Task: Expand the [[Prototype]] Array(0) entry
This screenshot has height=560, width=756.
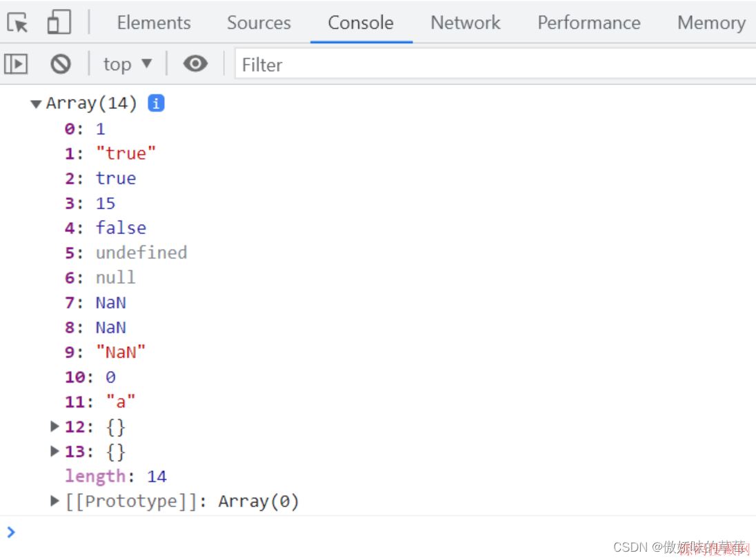Action: [55, 501]
